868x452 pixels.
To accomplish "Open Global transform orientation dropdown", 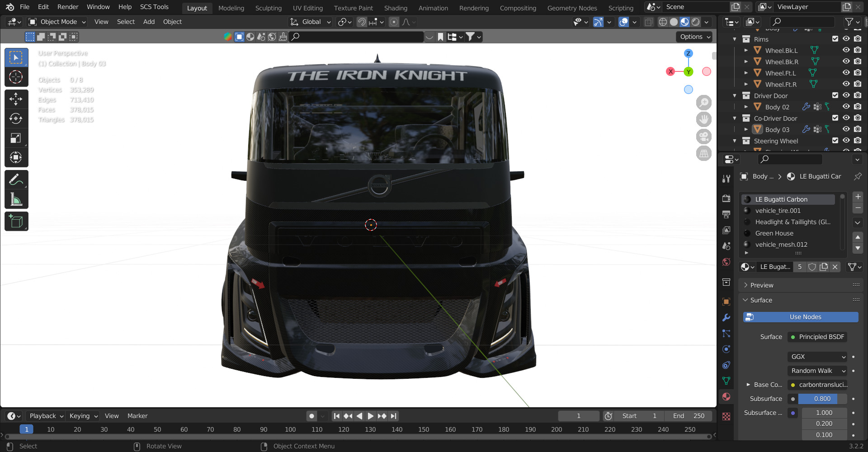I will click(x=311, y=22).
